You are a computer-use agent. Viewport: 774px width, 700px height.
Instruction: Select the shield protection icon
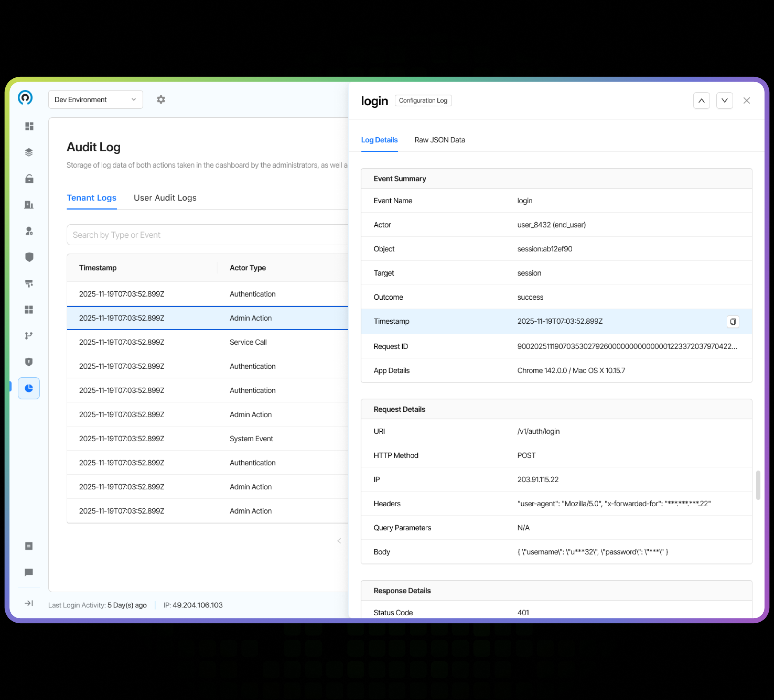pos(29,257)
